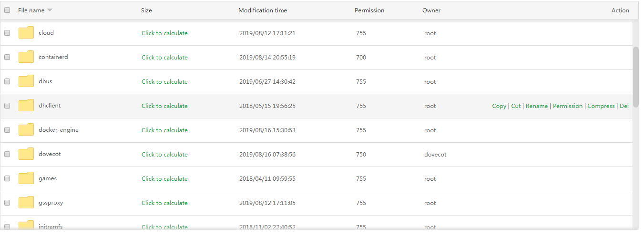Click the cloud folder icon
Screen dimensions: 644x235
(x=26, y=33)
